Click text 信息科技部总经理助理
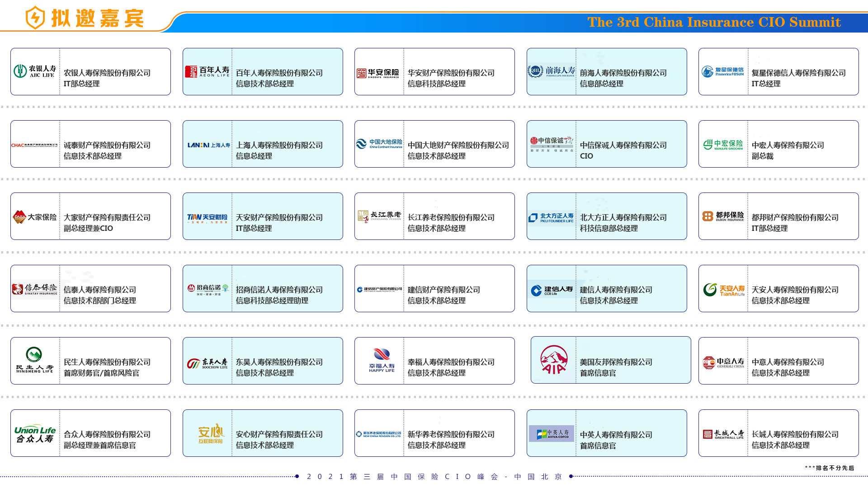Screen dimensions: 868x488 pyautogui.click(x=272, y=300)
